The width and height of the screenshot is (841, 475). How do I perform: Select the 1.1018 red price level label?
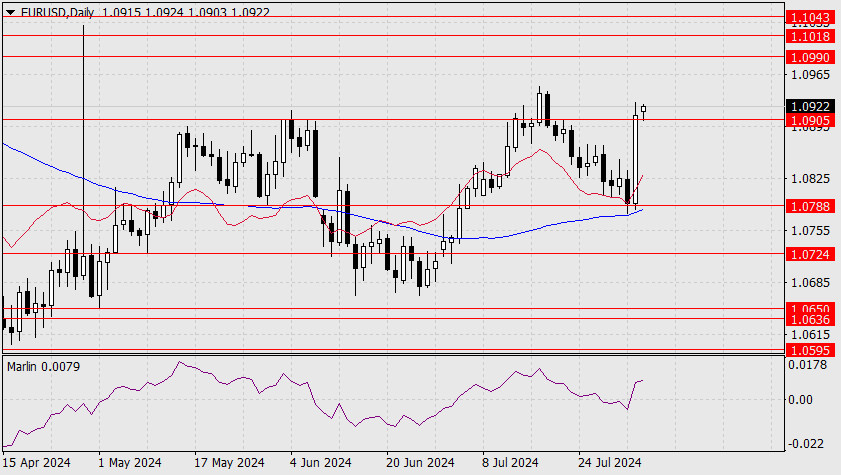810,36
